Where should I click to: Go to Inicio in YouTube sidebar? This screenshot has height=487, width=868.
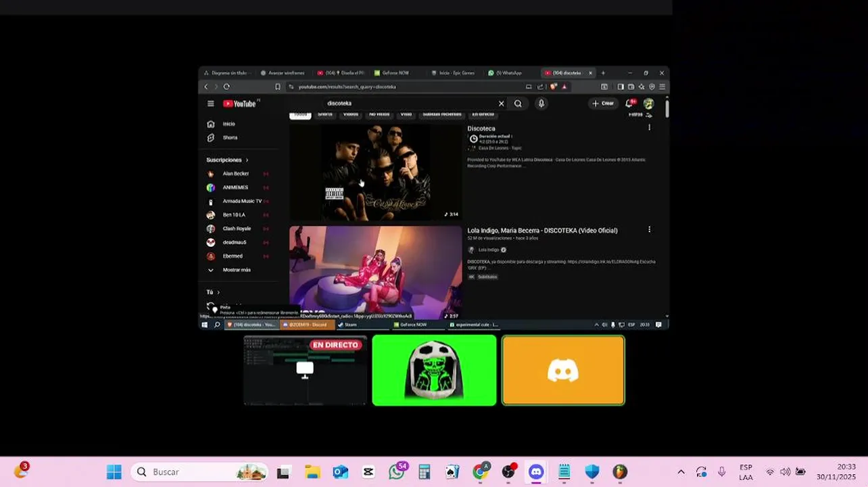[230, 124]
